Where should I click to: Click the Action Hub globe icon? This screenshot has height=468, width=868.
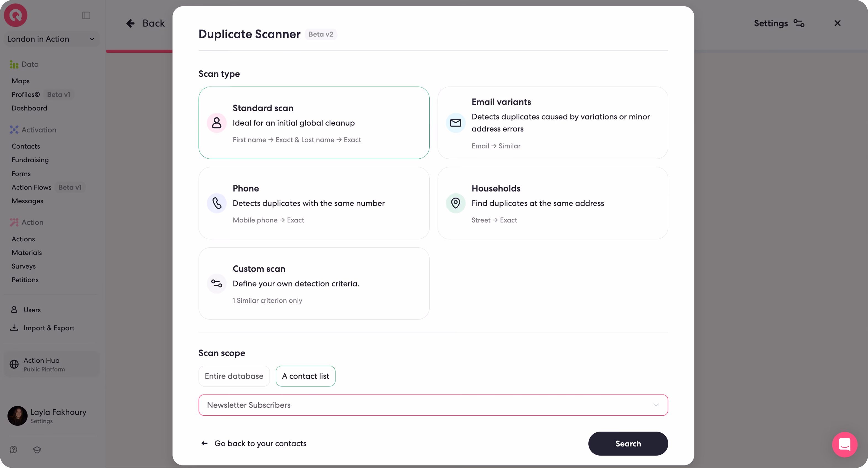(14, 364)
